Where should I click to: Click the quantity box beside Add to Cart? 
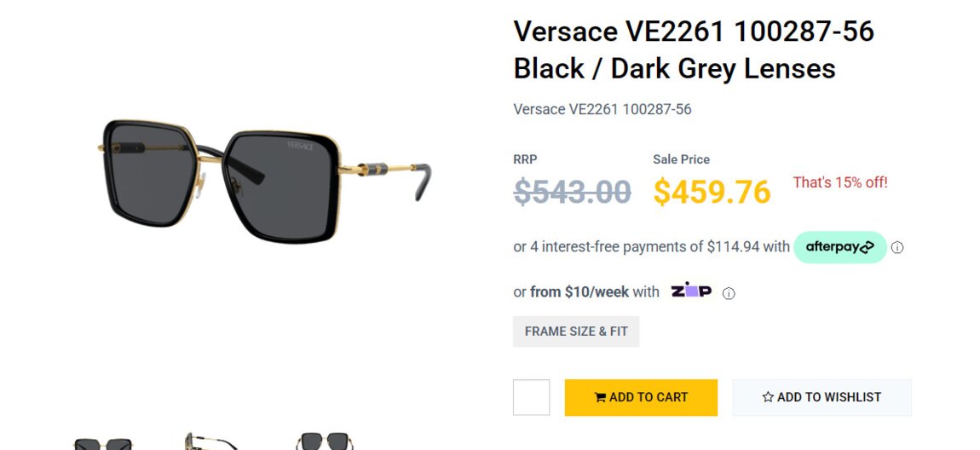point(532,397)
